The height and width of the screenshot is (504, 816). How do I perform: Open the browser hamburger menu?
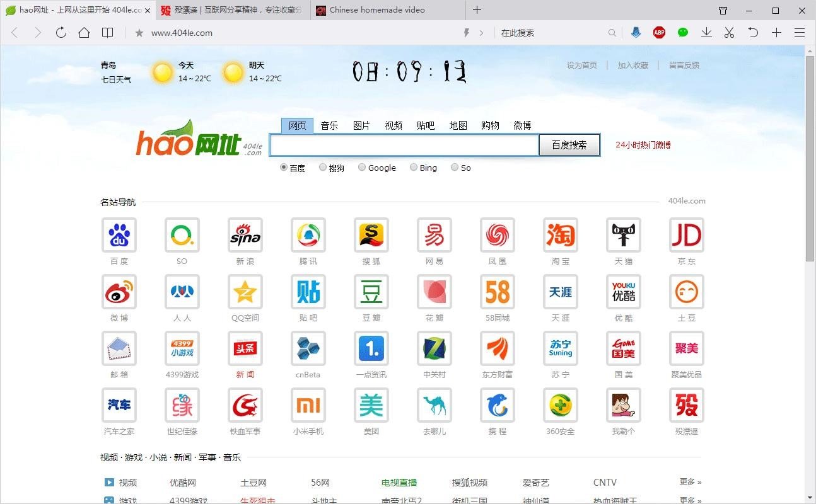coord(800,32)
